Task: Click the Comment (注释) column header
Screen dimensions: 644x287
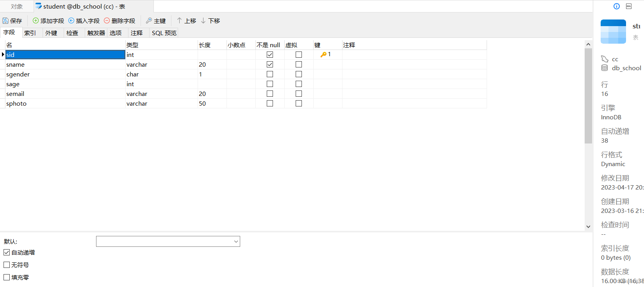Action: point(414,45)
